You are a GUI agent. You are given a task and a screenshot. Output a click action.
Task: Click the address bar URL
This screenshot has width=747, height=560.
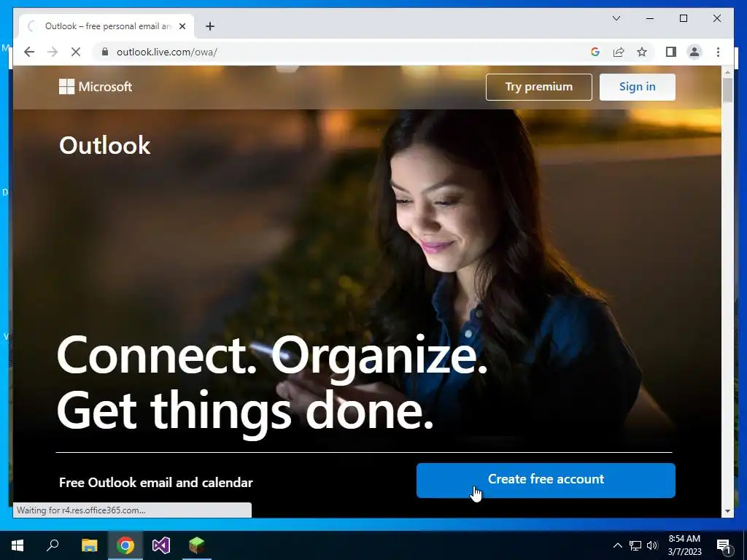click(x=167, y=52)
